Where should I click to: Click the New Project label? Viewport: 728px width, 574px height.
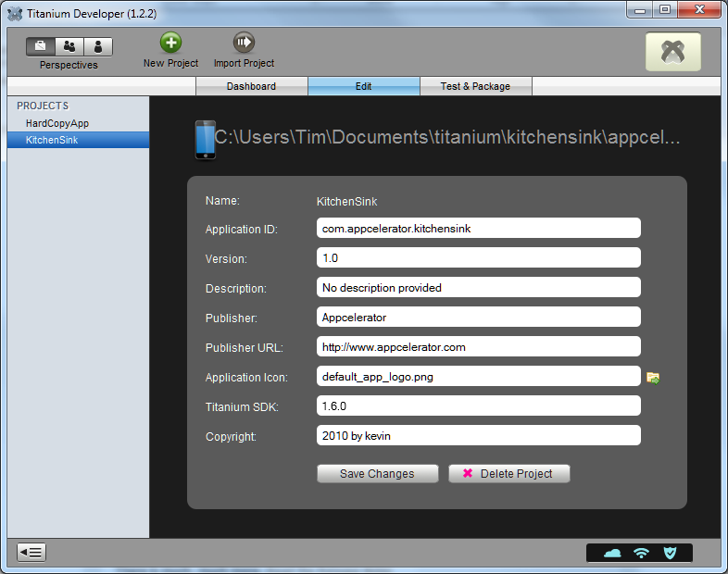click(x=170, y=63)
